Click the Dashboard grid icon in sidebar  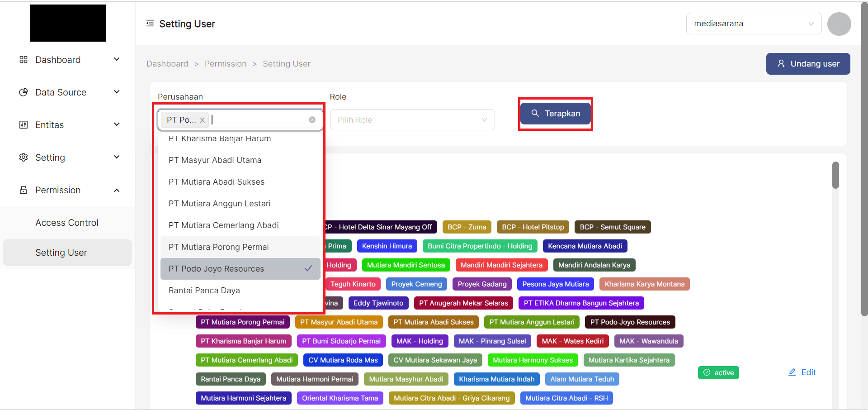[x=24, y=60]
